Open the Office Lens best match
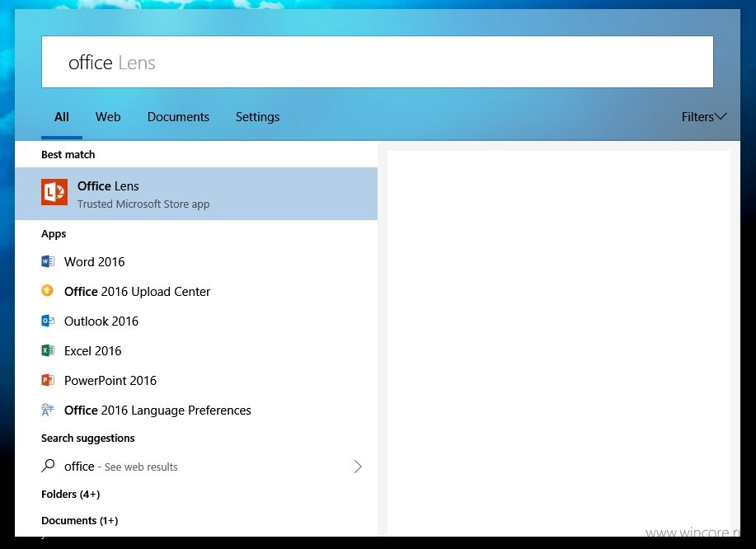 [196, 193]
